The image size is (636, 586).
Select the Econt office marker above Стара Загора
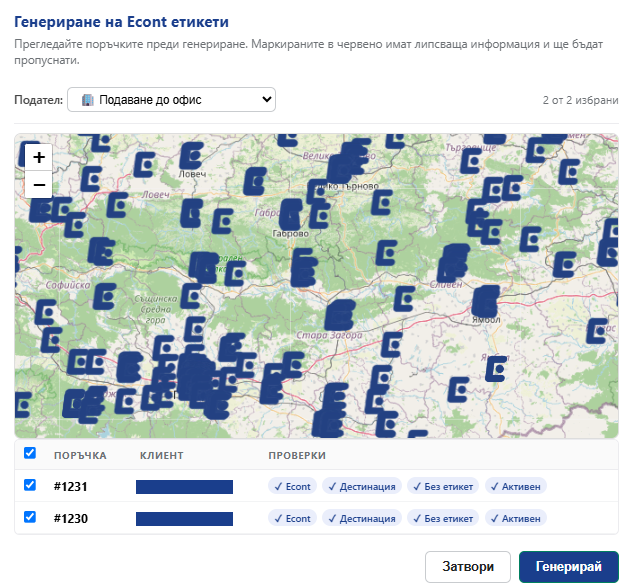[x=339, y=315]
